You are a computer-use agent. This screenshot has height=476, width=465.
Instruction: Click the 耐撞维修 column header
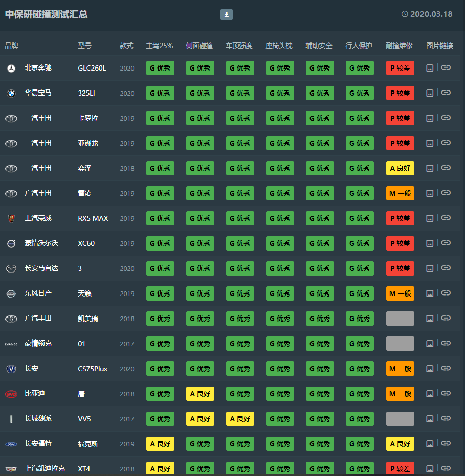[399, 46]
